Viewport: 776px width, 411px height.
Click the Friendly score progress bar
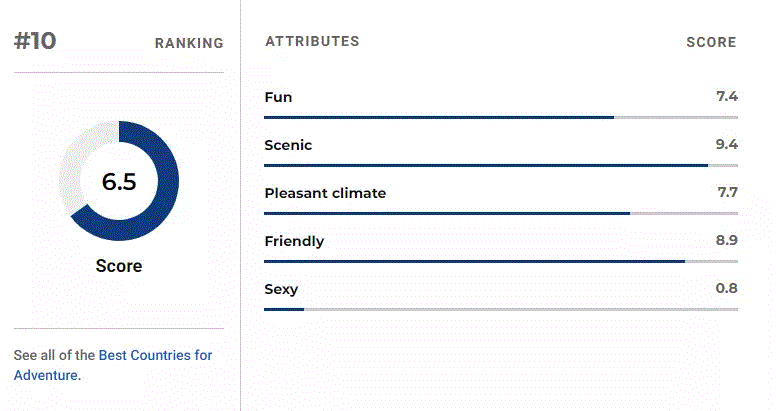point(501,261)
